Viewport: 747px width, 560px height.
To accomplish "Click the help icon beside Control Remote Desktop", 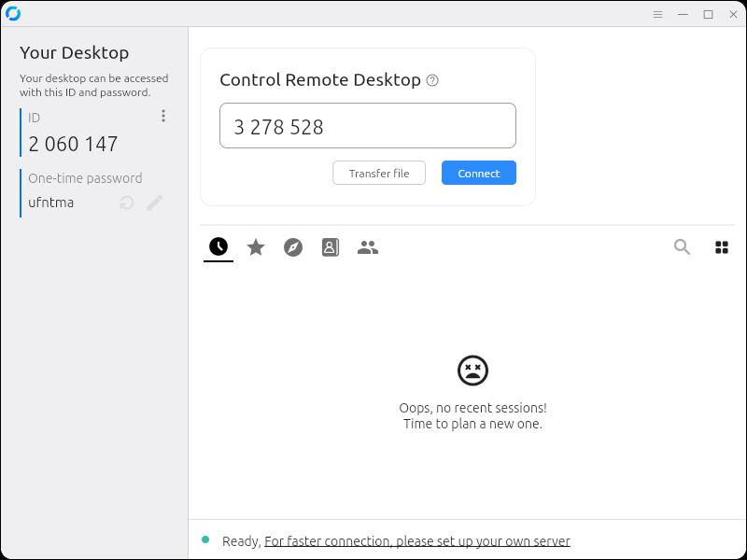I will click(x=432, y=80).
